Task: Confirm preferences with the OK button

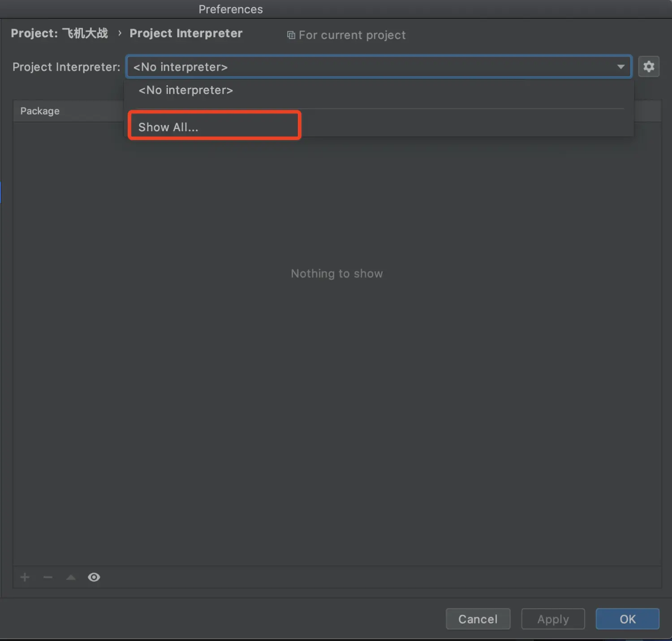Action: click(627, 619)
